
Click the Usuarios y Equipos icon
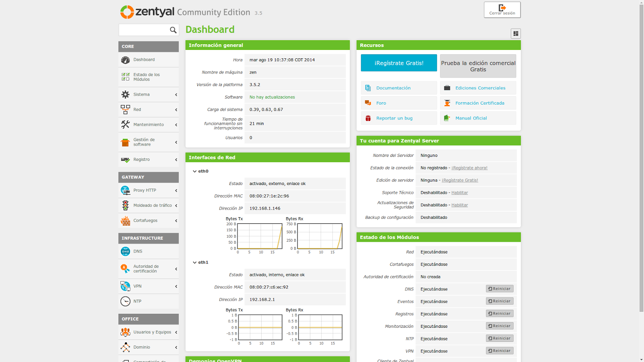coord(126,332)
